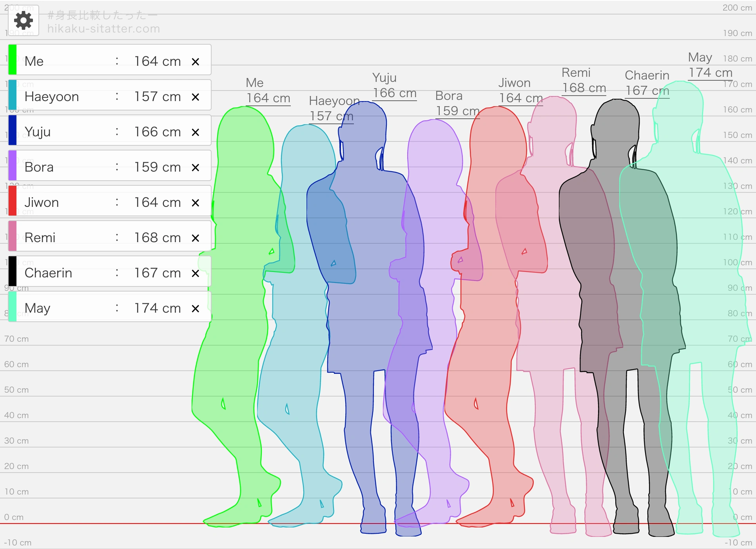The image size is (756, 549).
Task: Click X beside Bora 159 cm
Action: (x=195, y=167)
